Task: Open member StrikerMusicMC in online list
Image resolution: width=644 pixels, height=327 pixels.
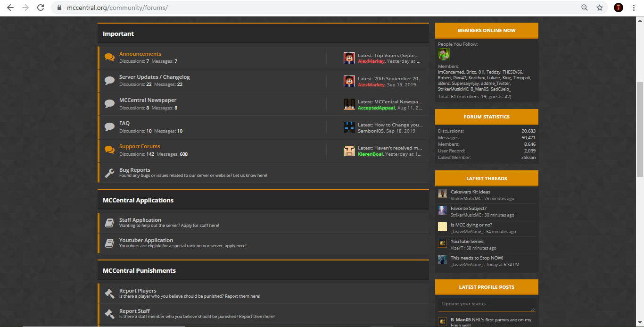Action: pos(453,89)
